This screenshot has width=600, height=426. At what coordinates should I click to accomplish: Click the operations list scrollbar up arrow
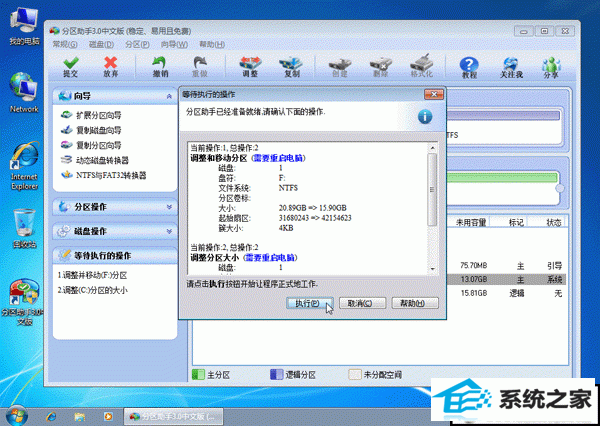pyautogui.click(x=432, y=148)
